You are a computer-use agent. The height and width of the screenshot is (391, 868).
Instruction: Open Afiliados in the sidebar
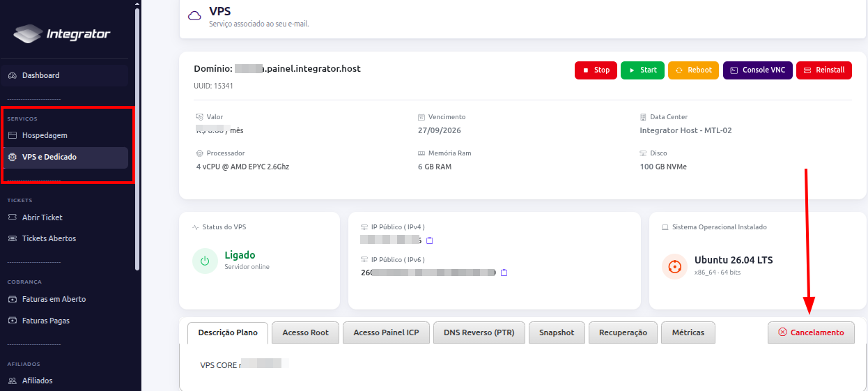point(65,381)
